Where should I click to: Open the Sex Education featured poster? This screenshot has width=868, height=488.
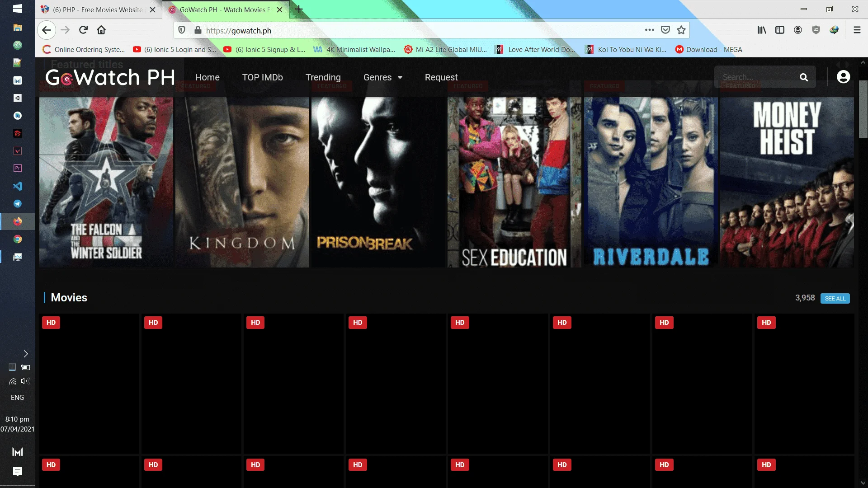click(514, 182)
